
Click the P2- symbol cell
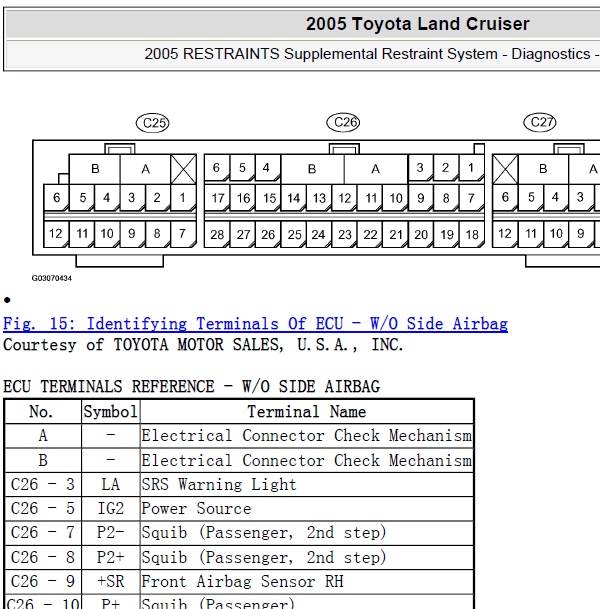point(111,533)
